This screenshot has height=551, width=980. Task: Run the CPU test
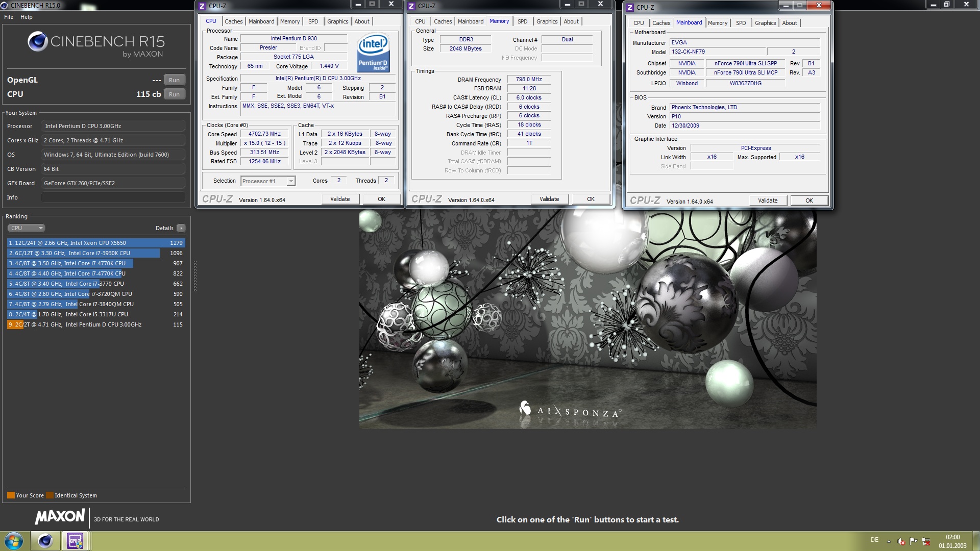pos(174,94)
